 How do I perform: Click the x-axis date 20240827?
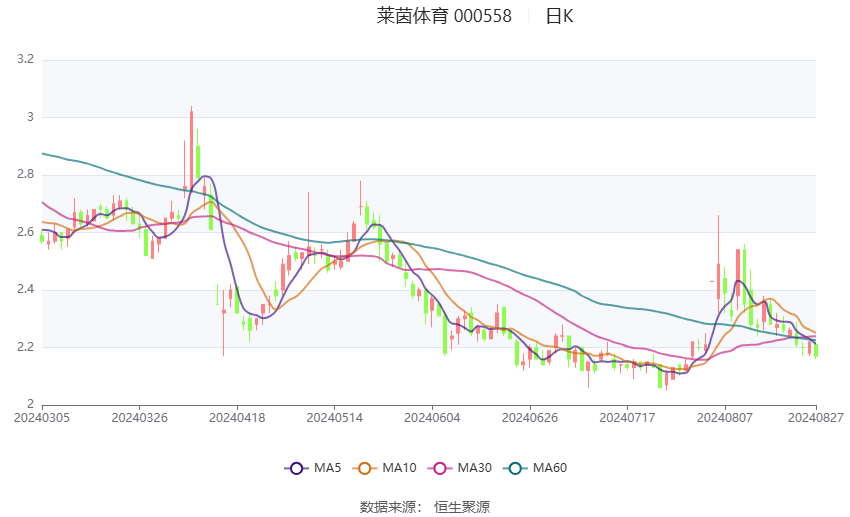(x=815, y=418)
